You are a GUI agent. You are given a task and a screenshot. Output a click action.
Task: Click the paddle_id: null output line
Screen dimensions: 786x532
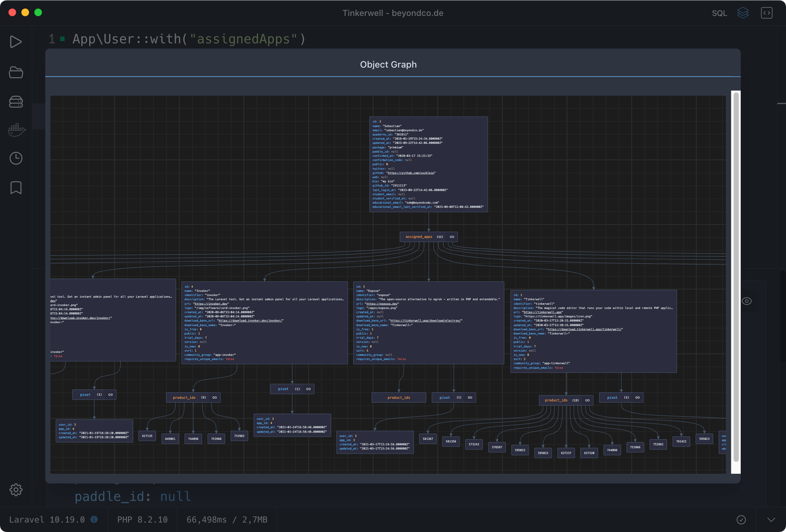click(x=132, y=496)
